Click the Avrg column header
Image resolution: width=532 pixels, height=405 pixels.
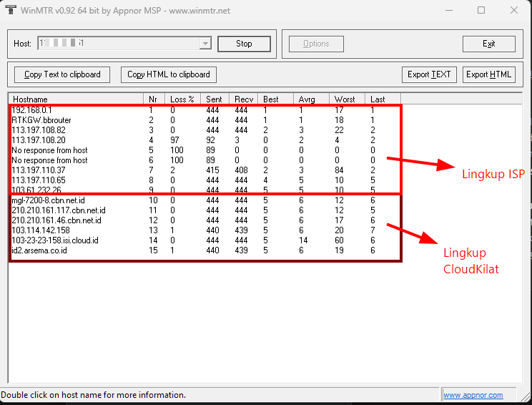point(311,99)
